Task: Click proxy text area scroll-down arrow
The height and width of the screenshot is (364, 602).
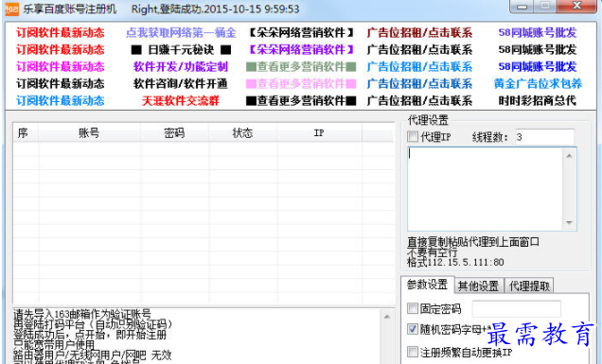Action: (x=570, y=223)
